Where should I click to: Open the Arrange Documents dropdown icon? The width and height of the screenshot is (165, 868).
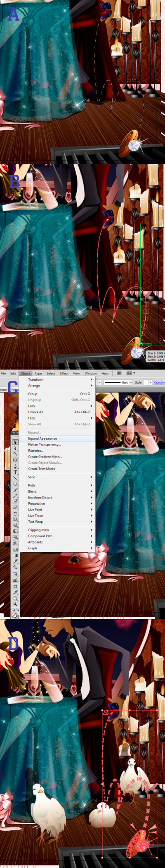tap(131, 372)
